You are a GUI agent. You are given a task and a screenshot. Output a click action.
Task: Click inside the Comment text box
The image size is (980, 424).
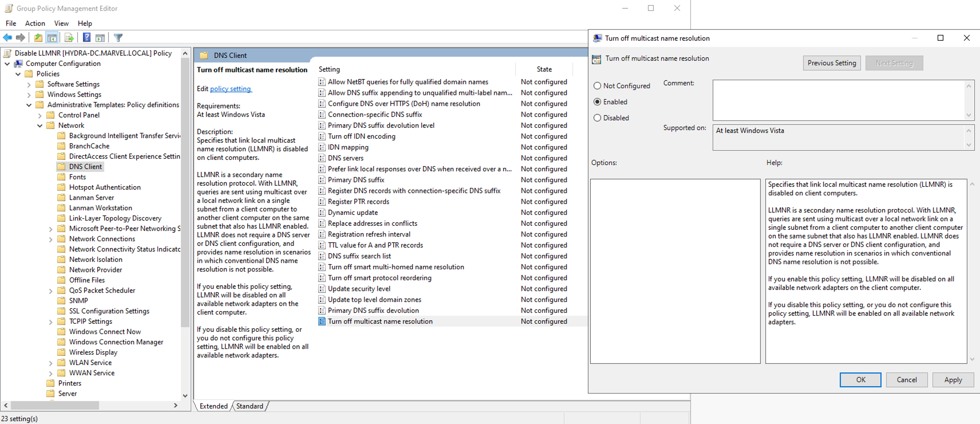tap(838, 100)
